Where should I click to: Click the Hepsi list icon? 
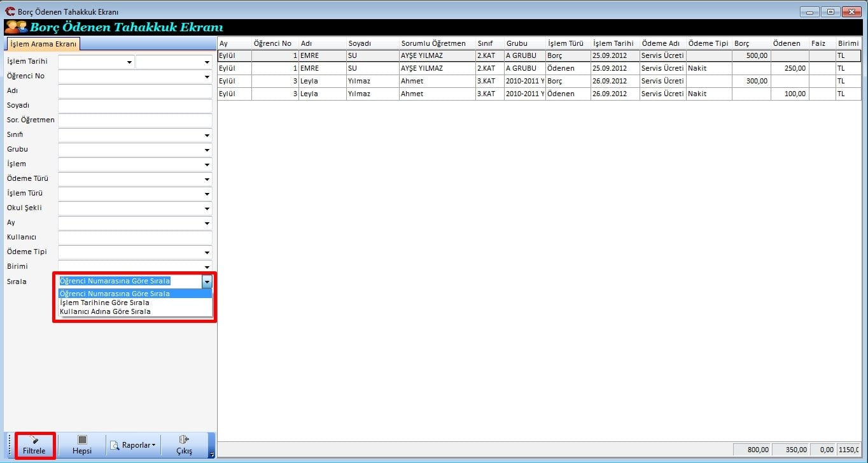(x=82, y=440)
